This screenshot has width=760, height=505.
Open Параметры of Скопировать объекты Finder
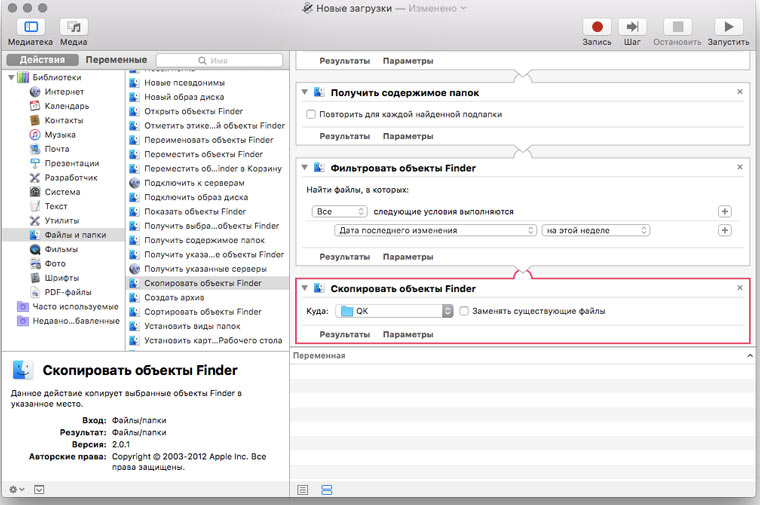[x=408, y=334]
